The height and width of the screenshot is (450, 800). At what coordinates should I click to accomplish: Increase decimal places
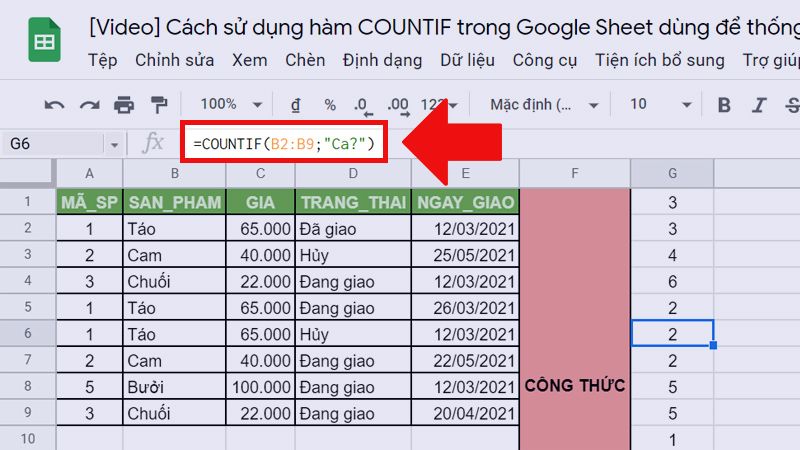click(398, 105)
